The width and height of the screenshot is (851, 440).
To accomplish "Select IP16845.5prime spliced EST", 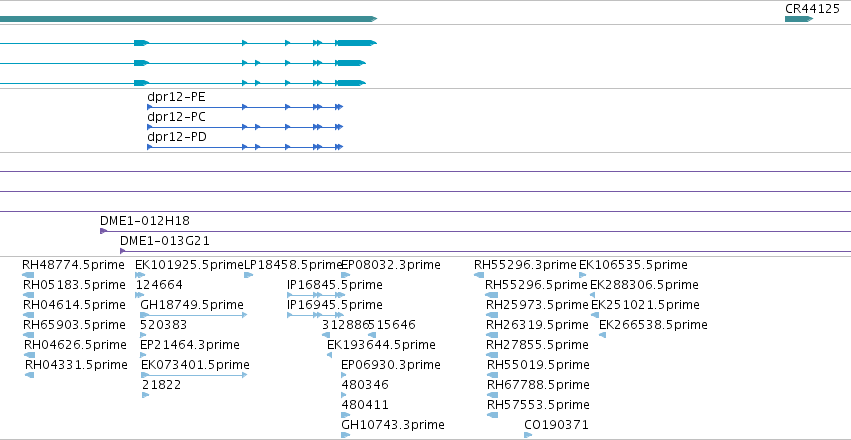I will pos(335,285).
